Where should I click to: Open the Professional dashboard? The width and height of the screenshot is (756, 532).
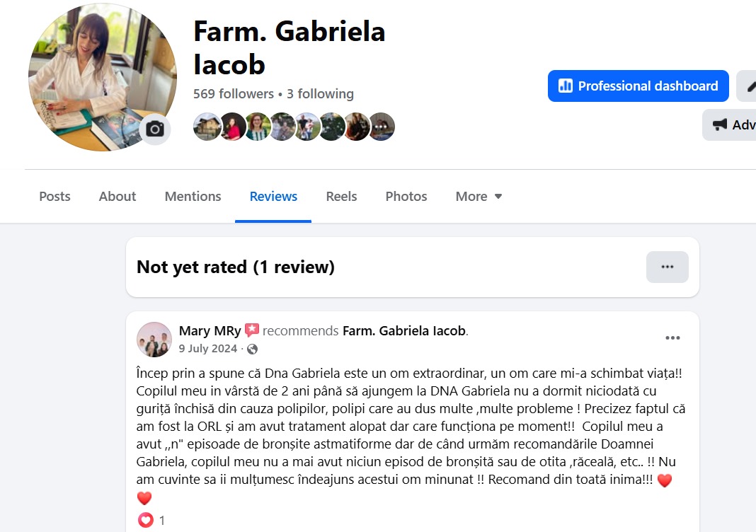pyautogui.click(x=638, y=86)
